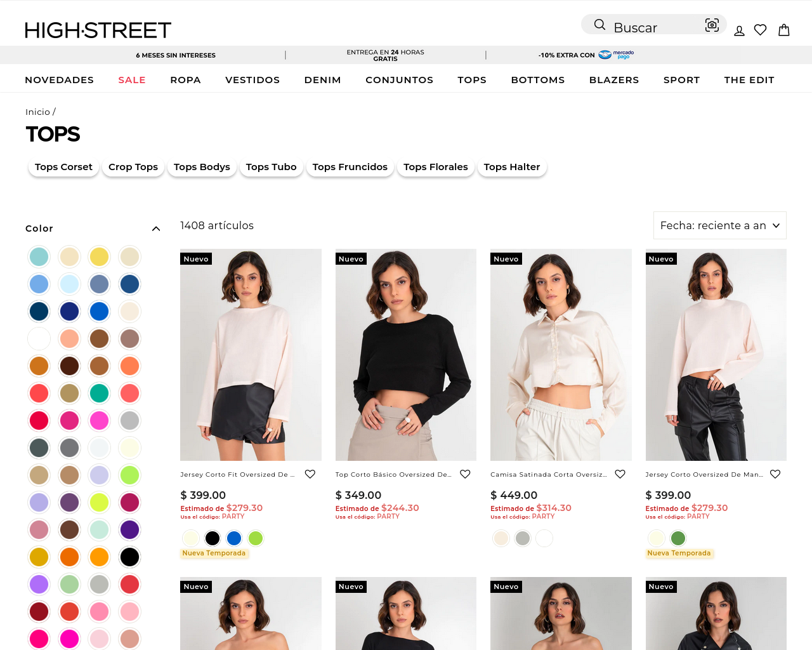The image size is (812, 650).
Task: Favorite the Top Corto Básico Oversized item
Action: point(465,474)
